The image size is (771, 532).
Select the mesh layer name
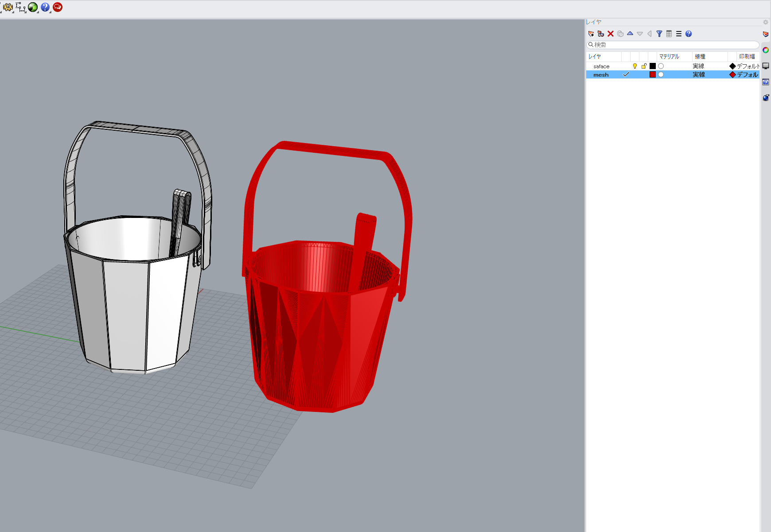(601, 74)
